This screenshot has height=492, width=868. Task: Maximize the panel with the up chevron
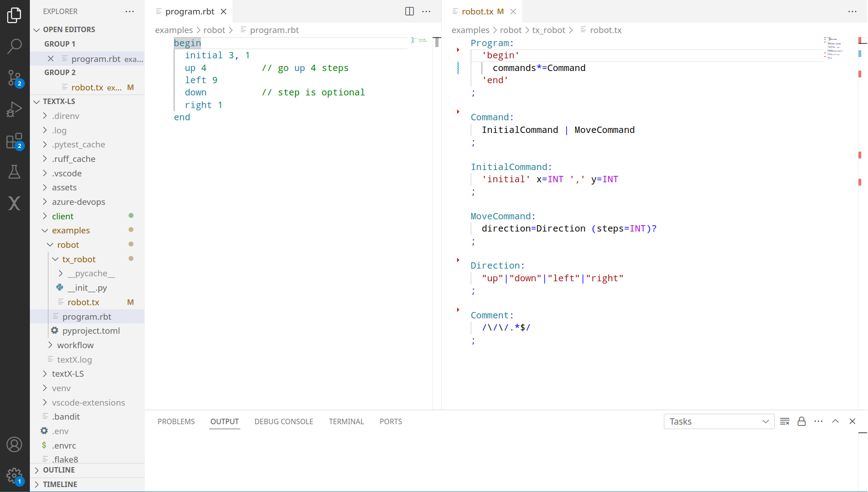[835, 421]
